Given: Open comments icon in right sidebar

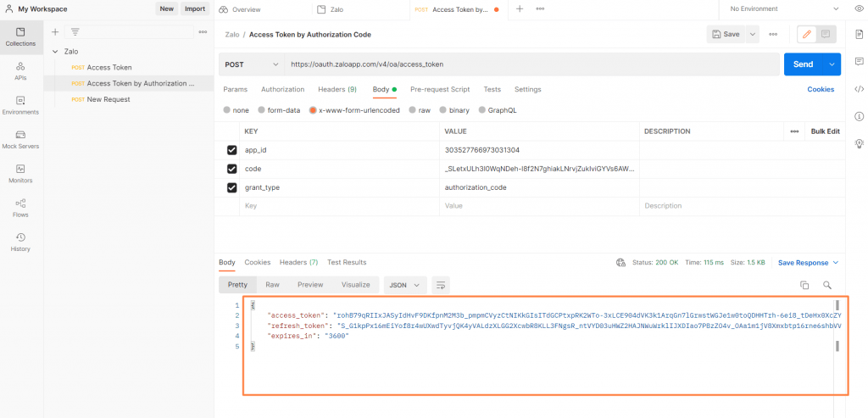Looking at the screenshot, I should pyautogui.click(x=860, y=61).
